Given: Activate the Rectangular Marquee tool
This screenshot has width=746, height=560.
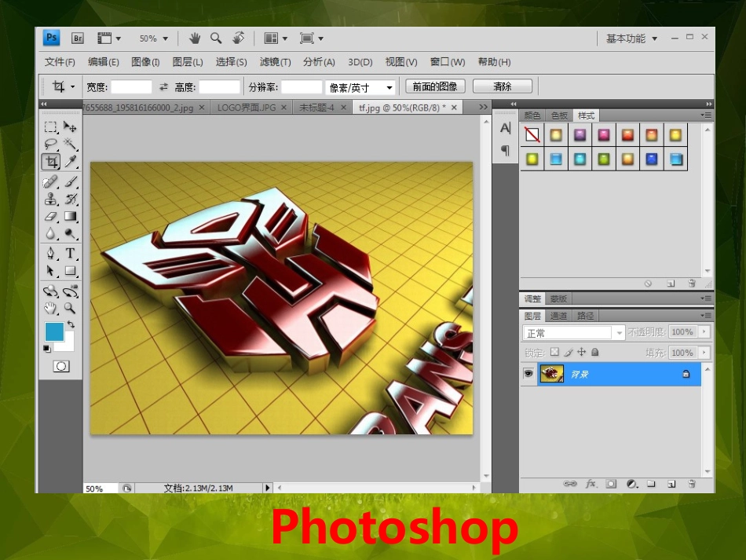Looking at the screenshot, I should tap(51, 126).
